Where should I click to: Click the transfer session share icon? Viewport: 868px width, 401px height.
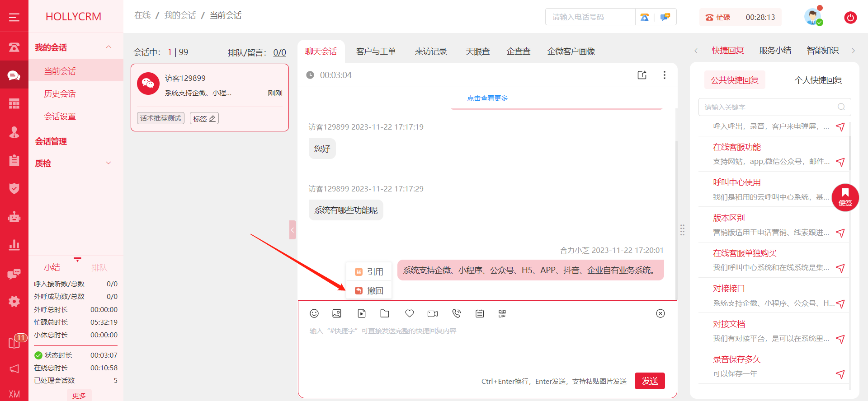click(642, 75)
